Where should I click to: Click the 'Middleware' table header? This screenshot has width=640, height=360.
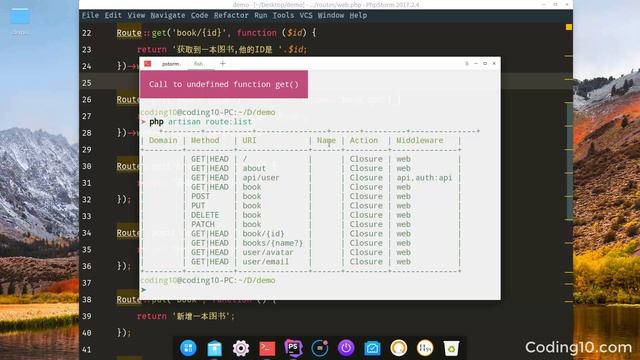(x=420, y=140)
